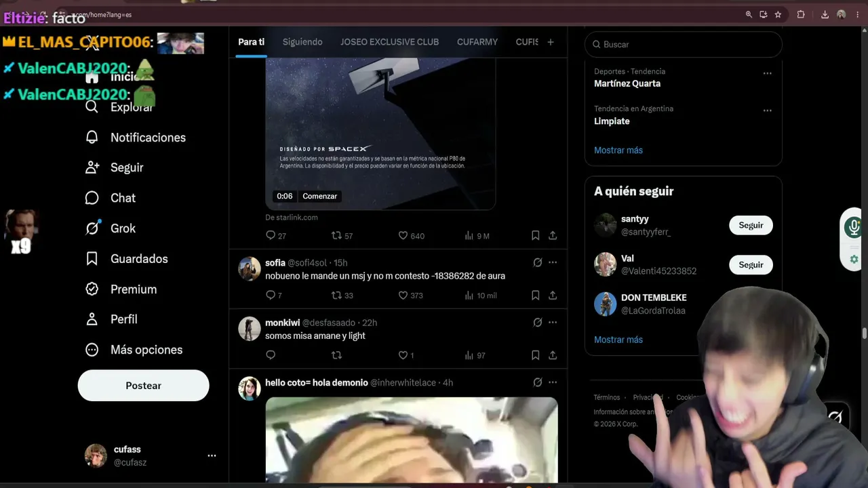Image resolution: width=868 pixels, height=488 pixels.
Task: Open monkiwi's profile avatar
Action: click(x=250, y=329)
